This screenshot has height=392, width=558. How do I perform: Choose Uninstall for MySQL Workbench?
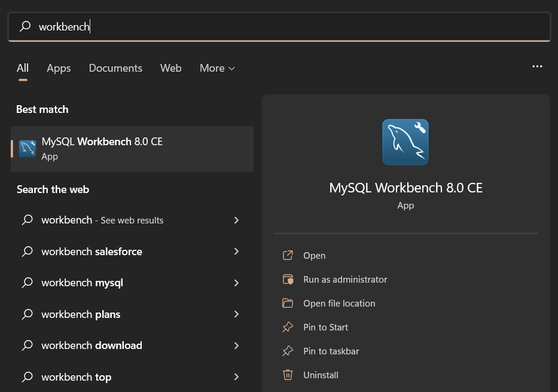tap(321, 375)
